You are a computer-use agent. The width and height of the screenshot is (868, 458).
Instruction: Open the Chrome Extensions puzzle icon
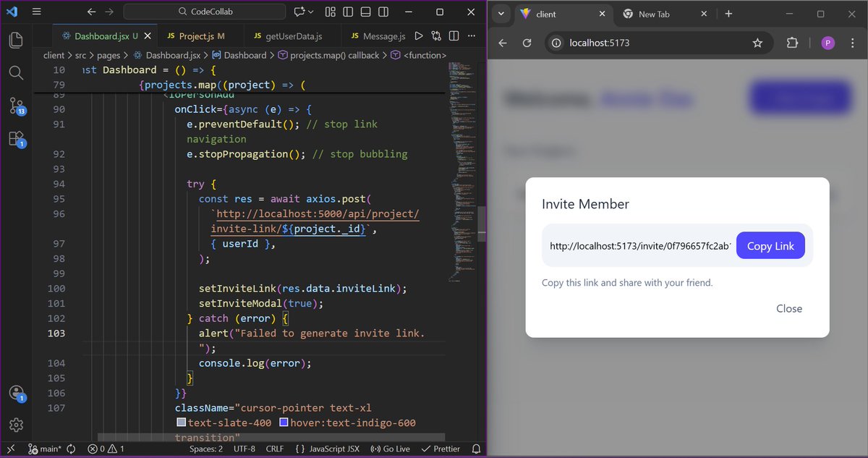792,43
